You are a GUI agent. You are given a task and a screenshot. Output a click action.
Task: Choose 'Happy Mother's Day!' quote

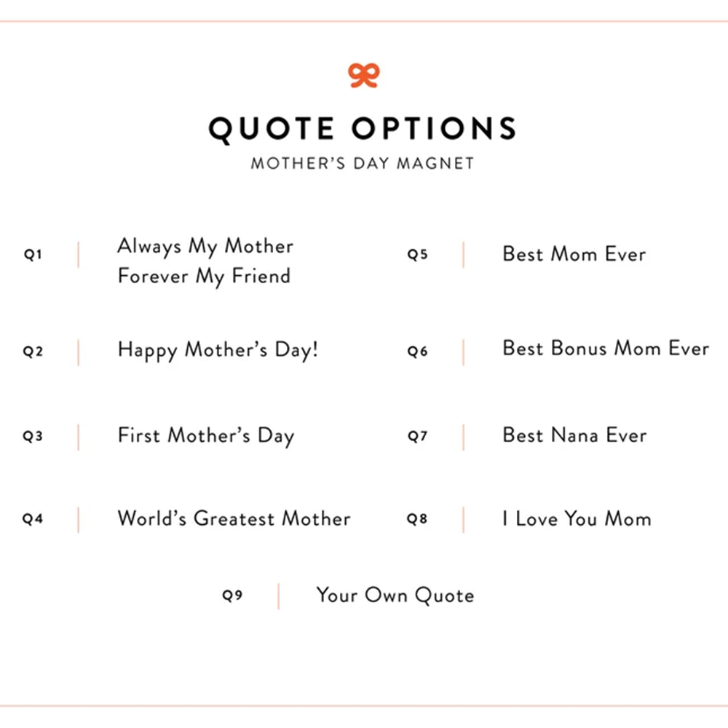tap(218, 351)
